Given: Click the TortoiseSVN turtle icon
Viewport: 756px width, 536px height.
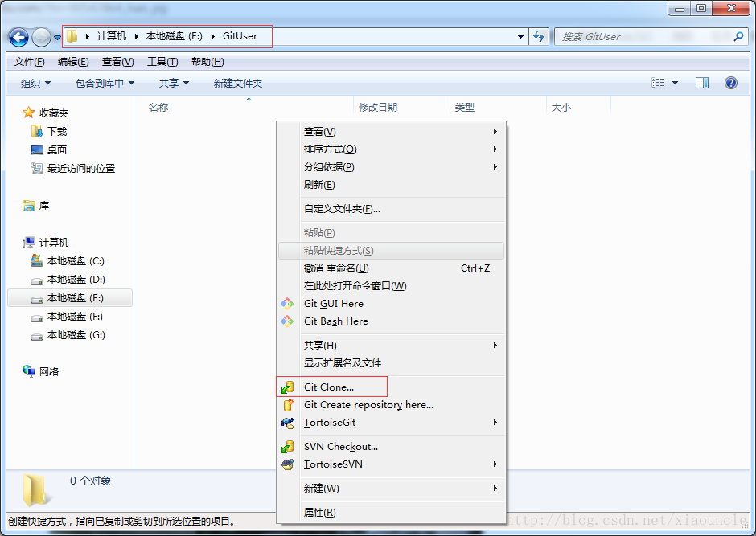Looking at the screenshot, I should click(287, 464).
